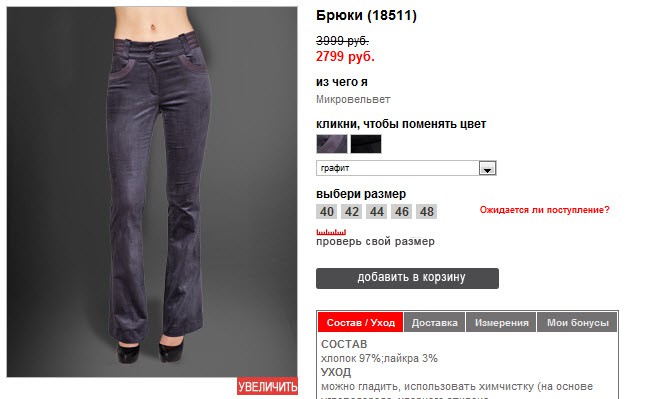Choose the graphite fabric color swatch
Screen dimensions: 655x399
(x=332, y=144)
